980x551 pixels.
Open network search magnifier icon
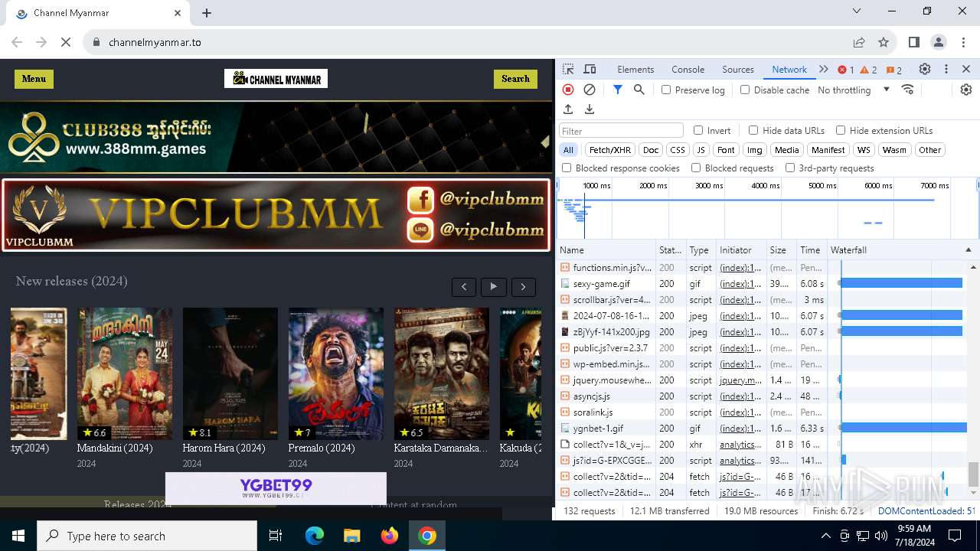pyautogui.click(x=639, y=90)
